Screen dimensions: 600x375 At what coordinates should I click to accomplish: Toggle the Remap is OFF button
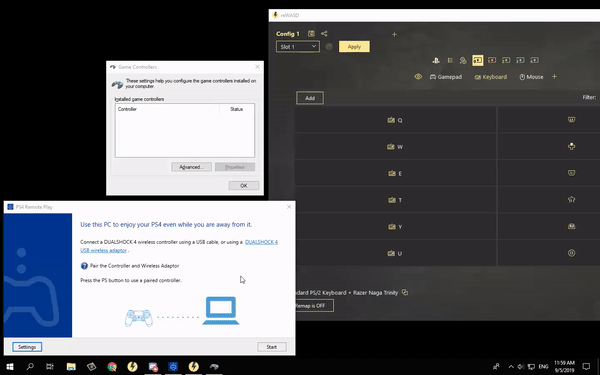(313, 305)
